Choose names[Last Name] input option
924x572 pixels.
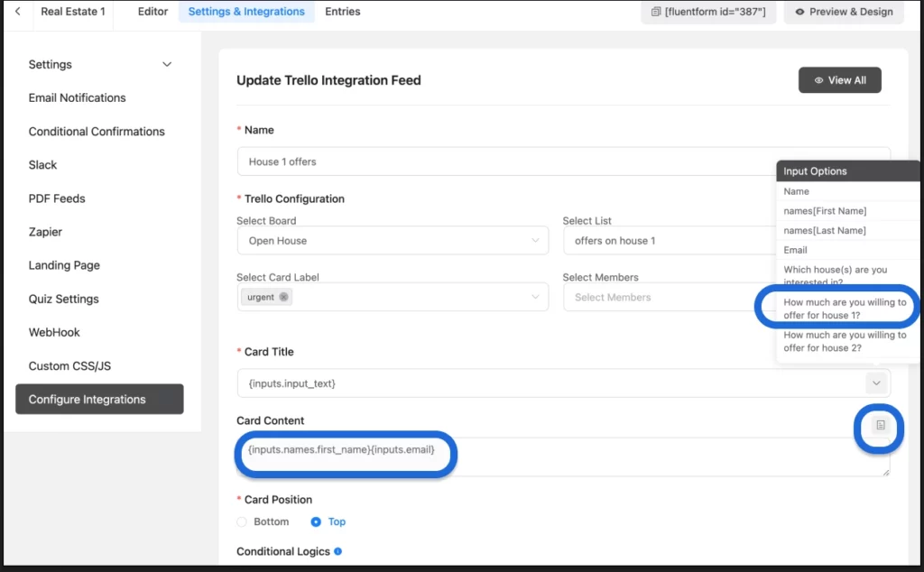click(848, 230)
